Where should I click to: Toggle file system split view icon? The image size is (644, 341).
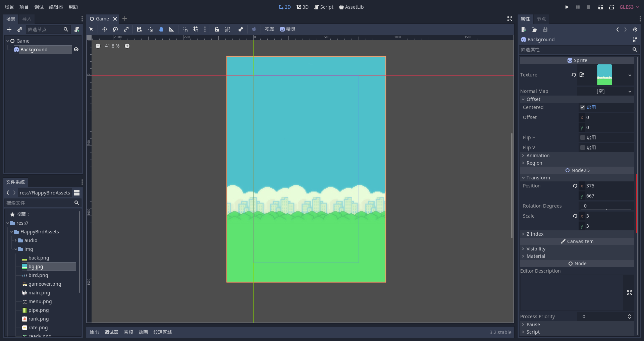click(77, 193)
